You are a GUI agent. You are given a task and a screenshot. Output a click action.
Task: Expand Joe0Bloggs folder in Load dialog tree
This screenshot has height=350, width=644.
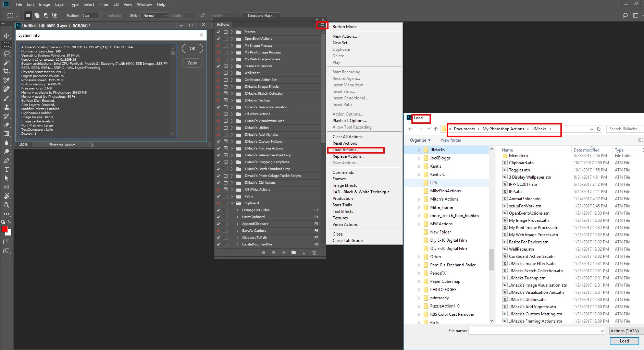[x=419, y=158]
